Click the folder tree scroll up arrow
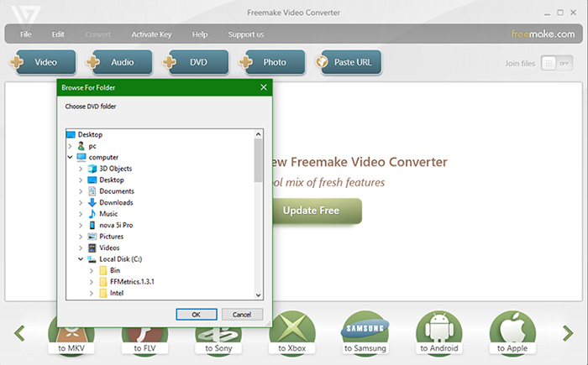This screenshot has width=588, height=365. tap(258, 134)
